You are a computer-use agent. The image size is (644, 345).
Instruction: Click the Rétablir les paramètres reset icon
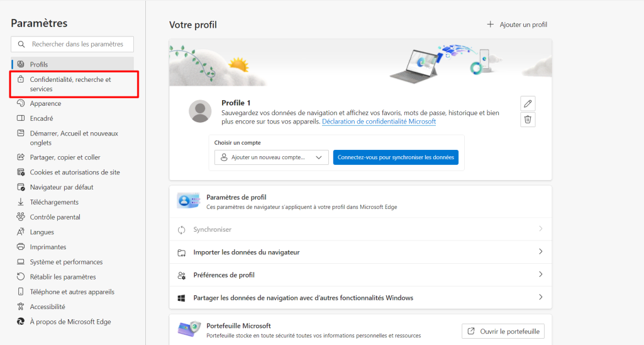click(21, 277)
